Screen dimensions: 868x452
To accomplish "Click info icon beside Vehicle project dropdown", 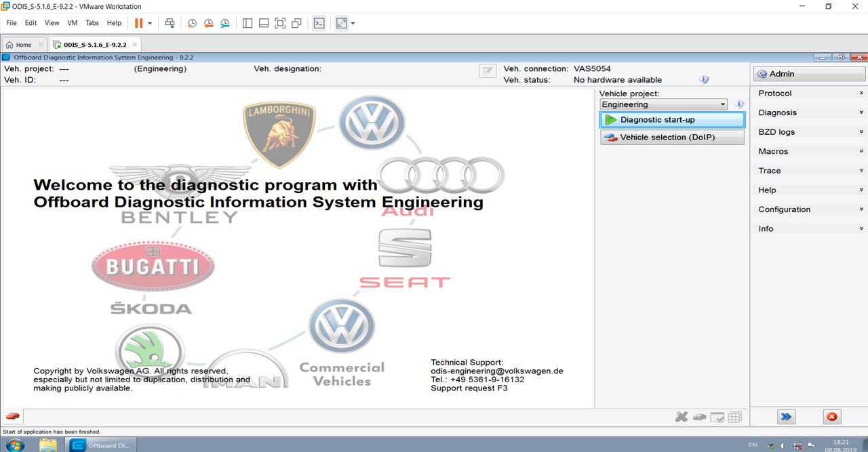I will [739, 104].
